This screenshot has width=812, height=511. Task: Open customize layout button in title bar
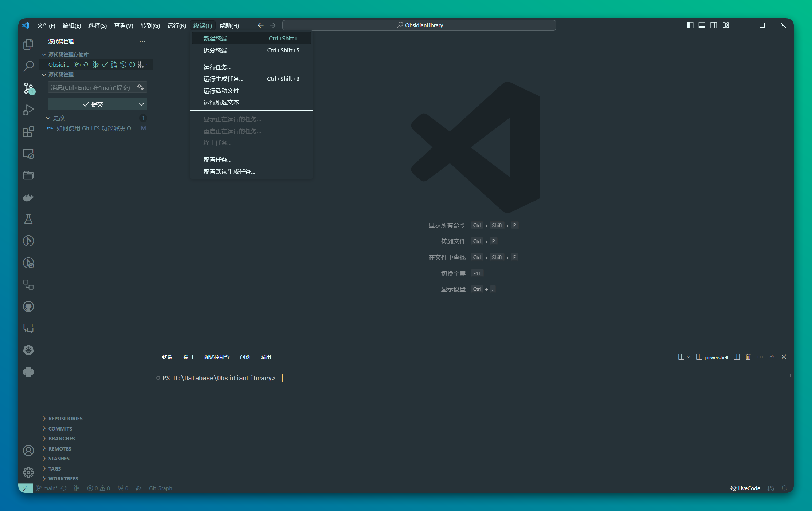click(726, 25)
